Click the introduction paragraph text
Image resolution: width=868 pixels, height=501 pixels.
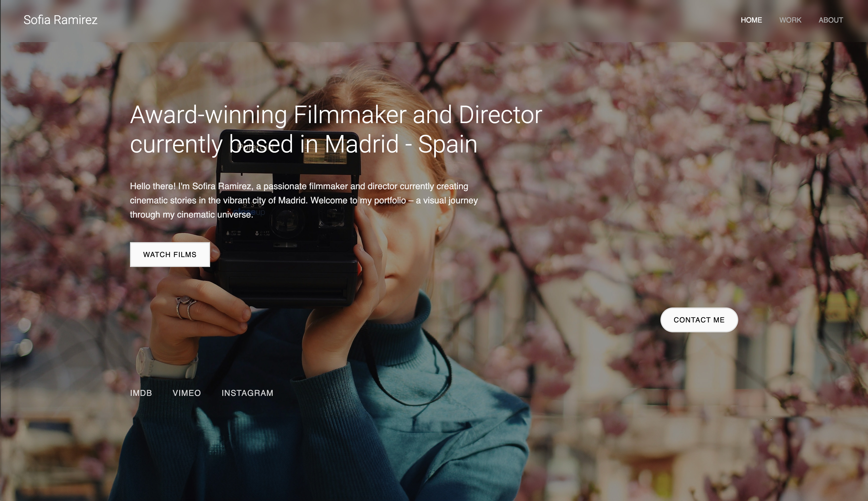tap(303, 200)
